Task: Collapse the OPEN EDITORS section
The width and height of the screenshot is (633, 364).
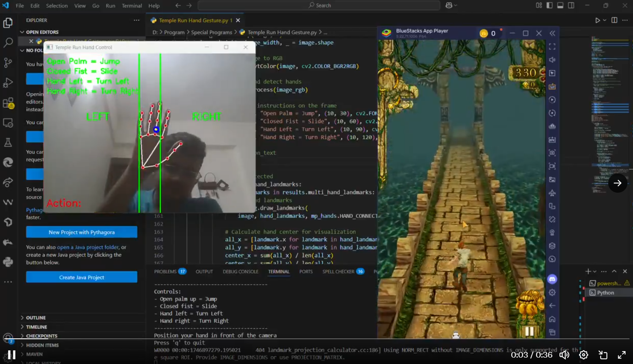Action: [x=42, y=32]
